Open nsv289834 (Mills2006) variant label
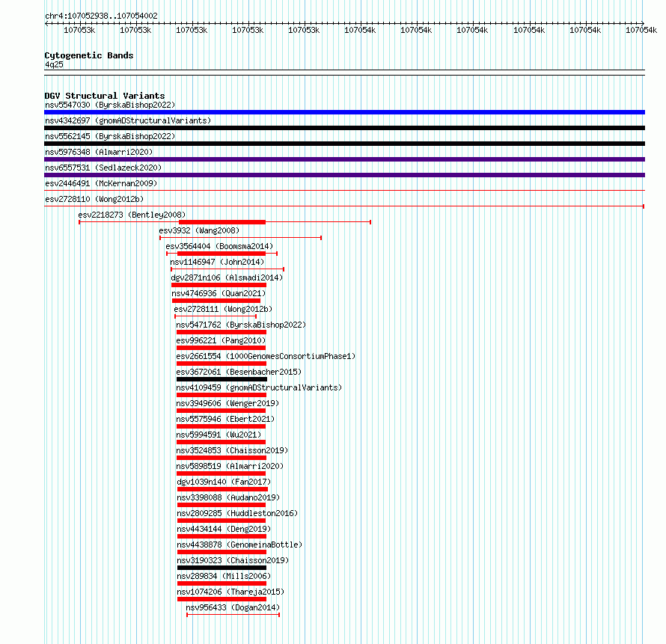The width and height of the screenshot is (666, 644). click(224, 576)
